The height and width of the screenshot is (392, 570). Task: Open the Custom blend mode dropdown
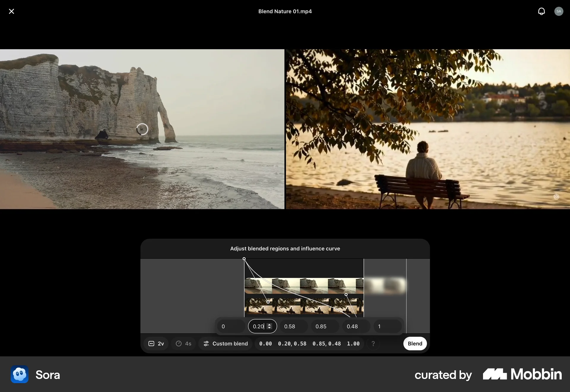point(226,344)
